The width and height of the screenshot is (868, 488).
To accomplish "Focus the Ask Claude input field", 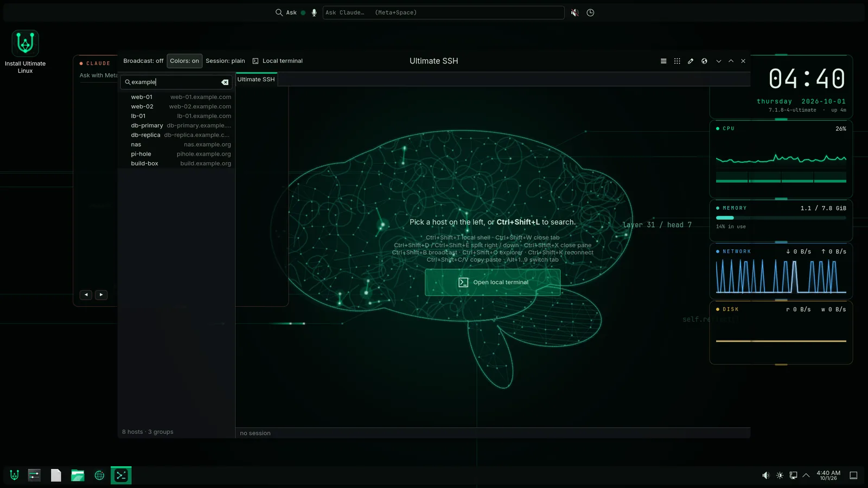I will coord(443,12).
